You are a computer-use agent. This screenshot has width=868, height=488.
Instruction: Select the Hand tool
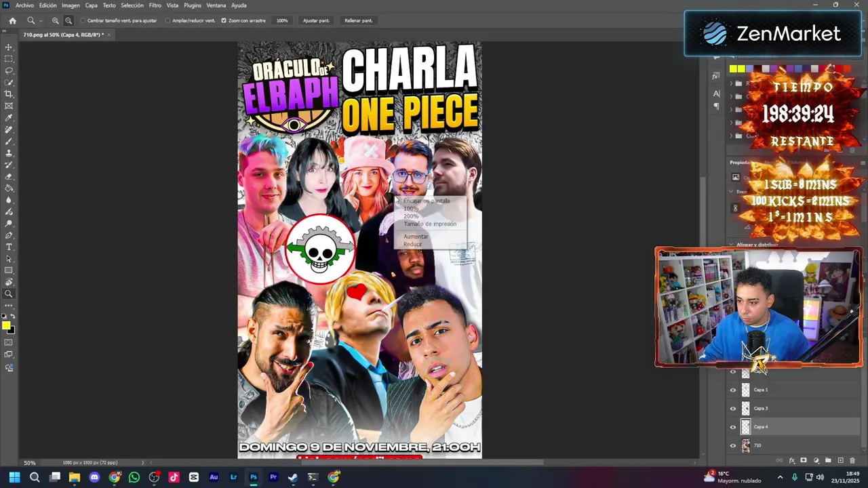click(x=9, y=282)
